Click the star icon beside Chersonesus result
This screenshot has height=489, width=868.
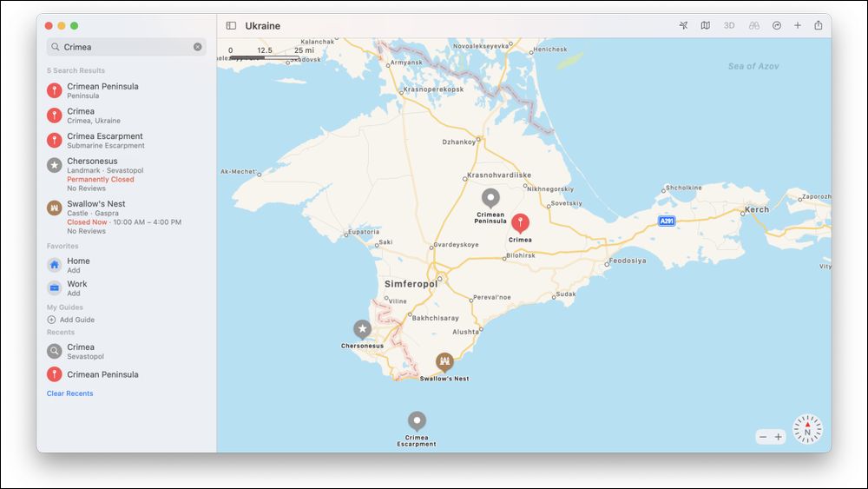pos(54,165)
